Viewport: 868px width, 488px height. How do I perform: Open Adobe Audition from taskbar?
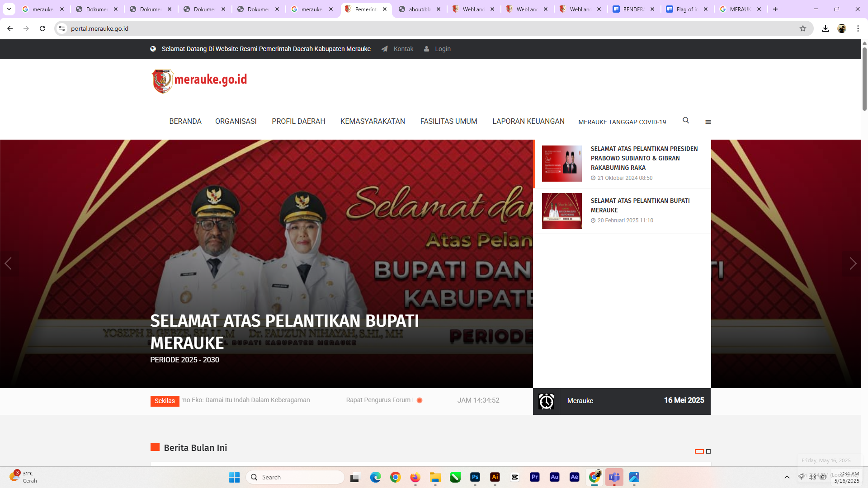[x=554, y=477]
